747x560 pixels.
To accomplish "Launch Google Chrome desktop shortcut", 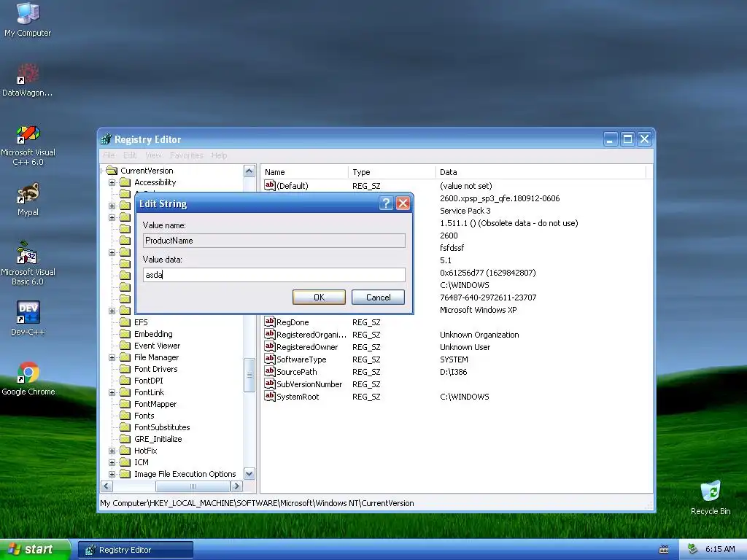I will [28, 378].
